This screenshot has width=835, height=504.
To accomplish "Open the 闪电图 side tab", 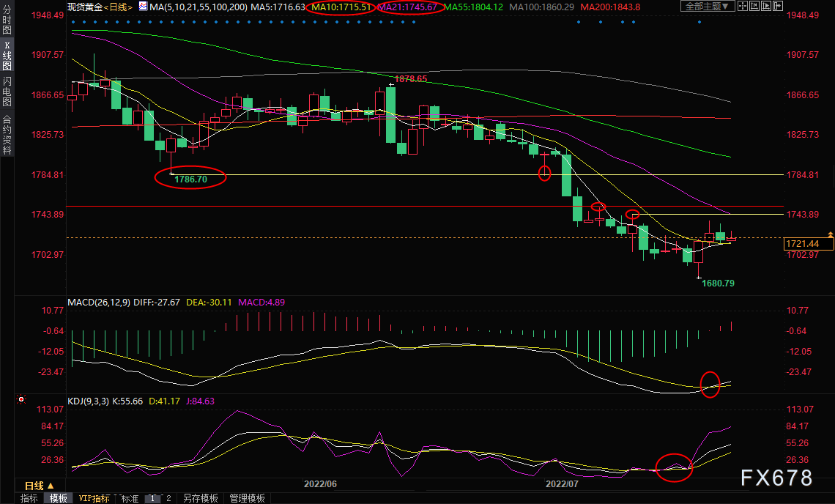I will pyautogui.click(x=7, y=92).
